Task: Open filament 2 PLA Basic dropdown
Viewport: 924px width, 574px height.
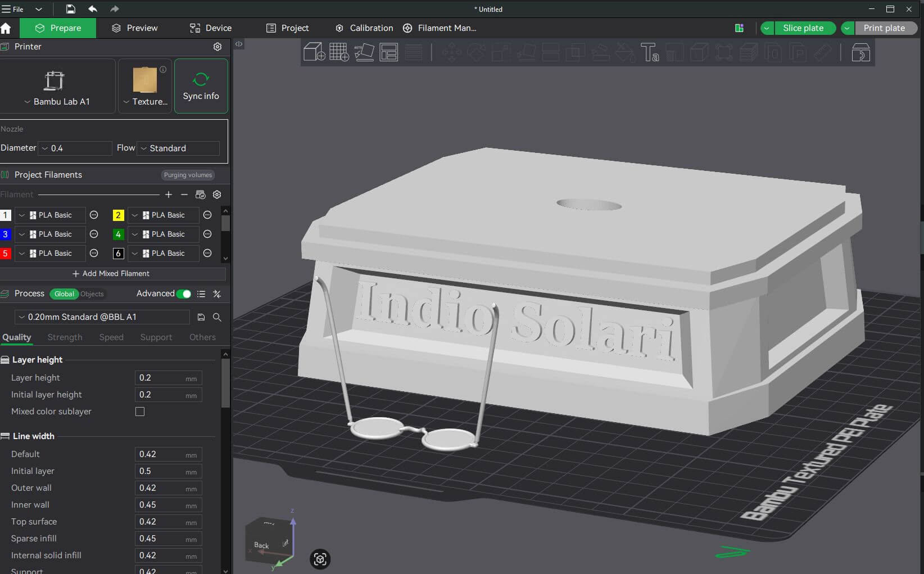Action: pyautogui.click(x=163, y=215)
